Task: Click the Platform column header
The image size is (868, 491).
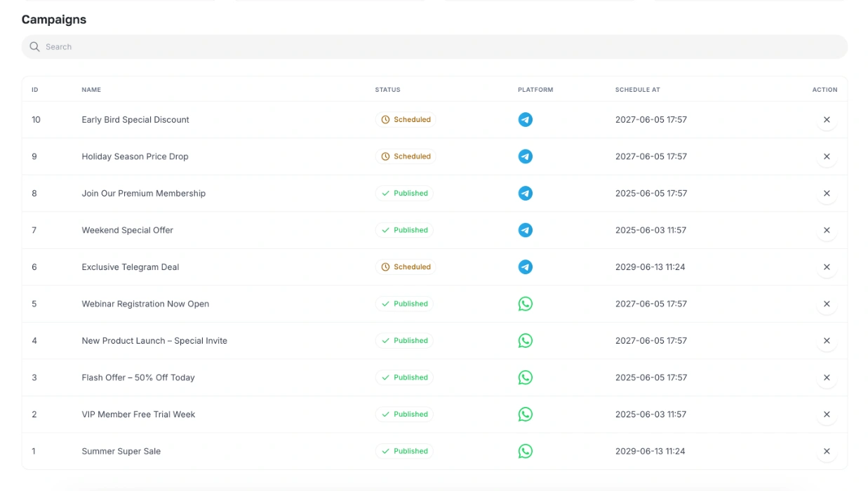Action: click(x=535, y=90)
